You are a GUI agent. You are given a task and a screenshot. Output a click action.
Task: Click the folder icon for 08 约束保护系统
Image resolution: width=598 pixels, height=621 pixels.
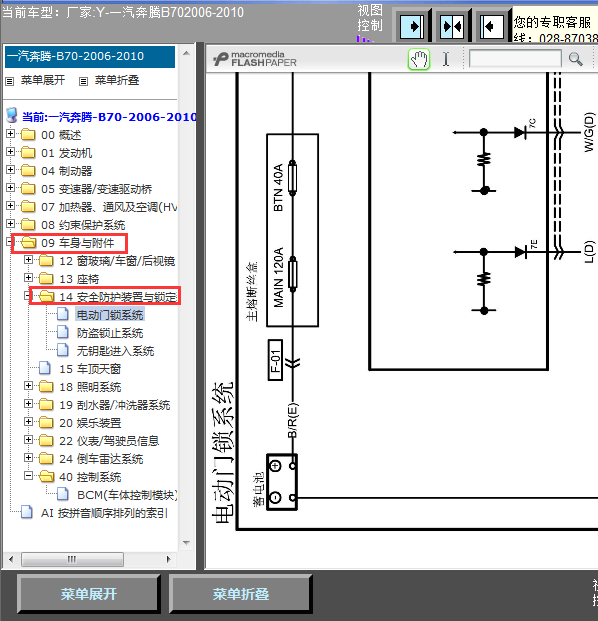coord(28,225)
